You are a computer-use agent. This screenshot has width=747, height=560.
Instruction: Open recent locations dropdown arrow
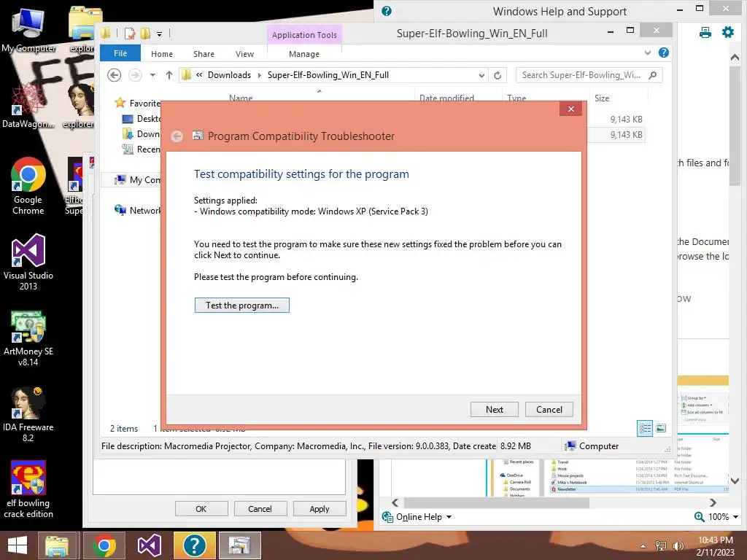click(152, 75)
